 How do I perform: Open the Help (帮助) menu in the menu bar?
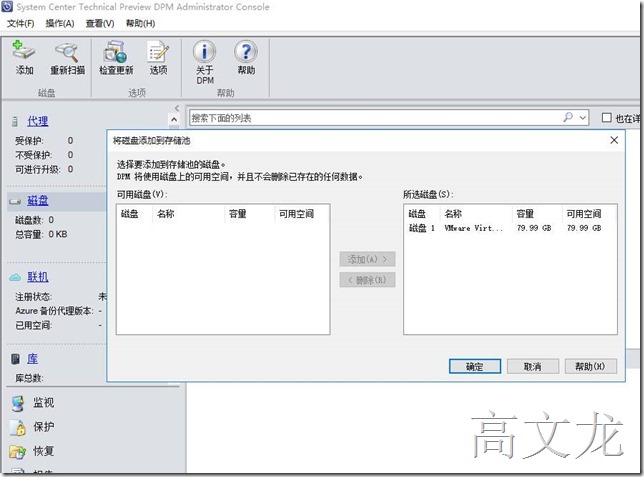pyautogui.click(x=140, y=23)
